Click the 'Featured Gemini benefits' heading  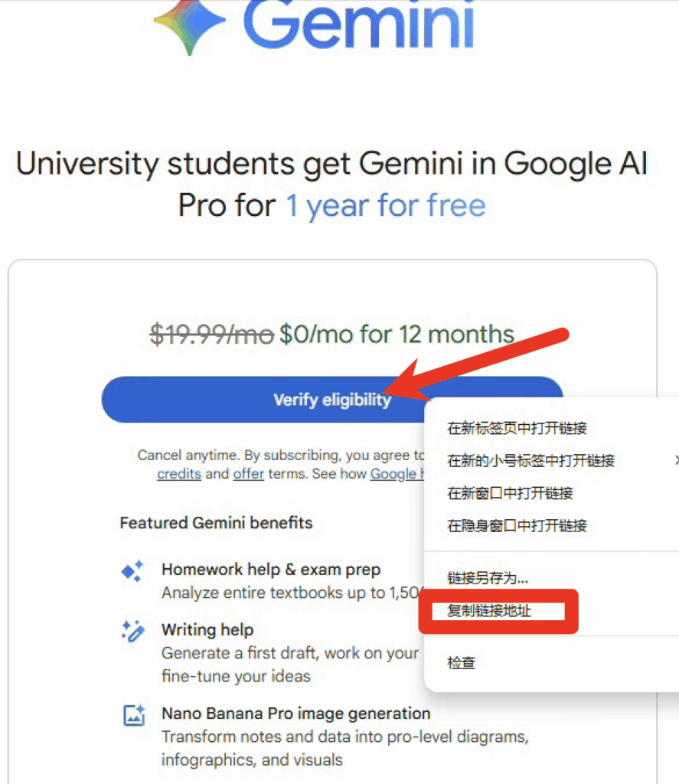click(216, 523)
